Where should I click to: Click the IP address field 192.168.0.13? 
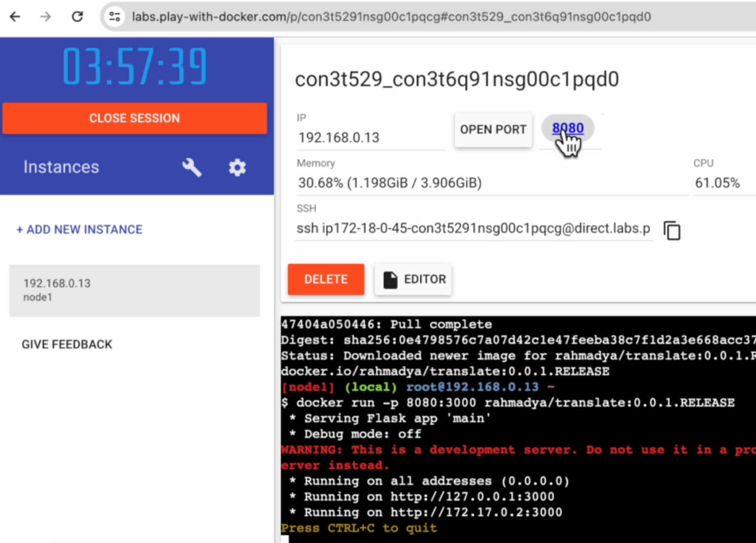pyautogui.click(x=371, y=138)
